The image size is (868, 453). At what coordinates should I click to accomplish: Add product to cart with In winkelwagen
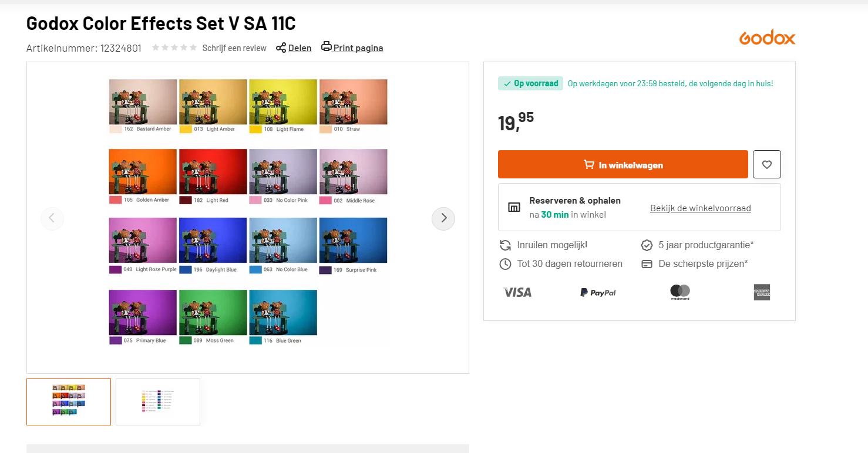(623, 165)
